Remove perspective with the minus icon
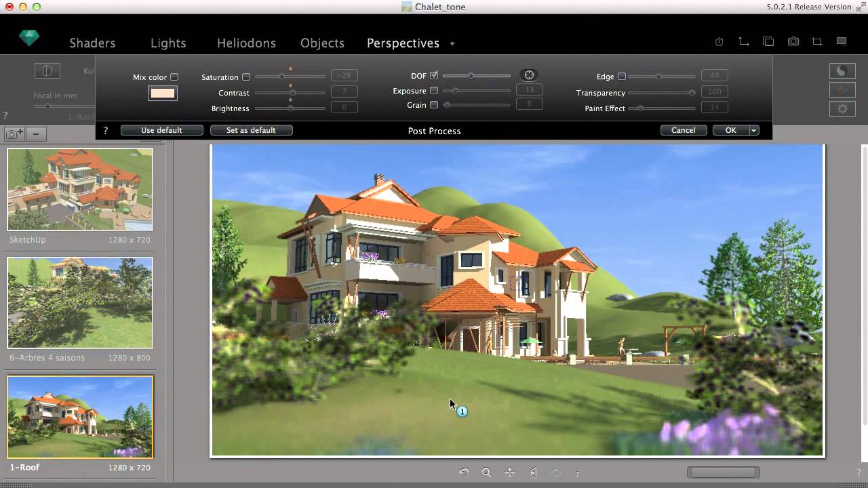 pyautogui.click(x=36, y=134)
